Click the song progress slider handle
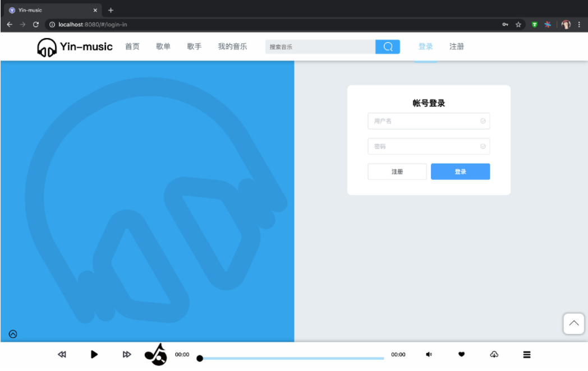588x371 pixels. pyautogui.click(x=200, y=359)
